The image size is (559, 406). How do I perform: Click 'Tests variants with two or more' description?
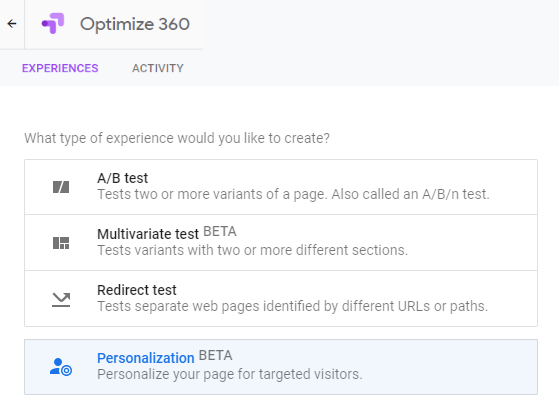pos(252,250)
